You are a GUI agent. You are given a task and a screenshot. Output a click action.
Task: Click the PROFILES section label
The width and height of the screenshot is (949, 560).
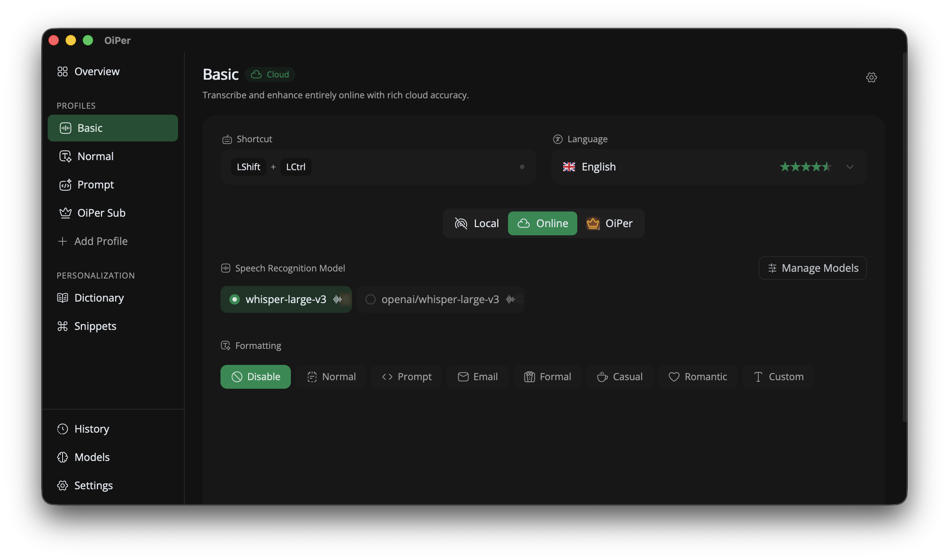(76, 106)
